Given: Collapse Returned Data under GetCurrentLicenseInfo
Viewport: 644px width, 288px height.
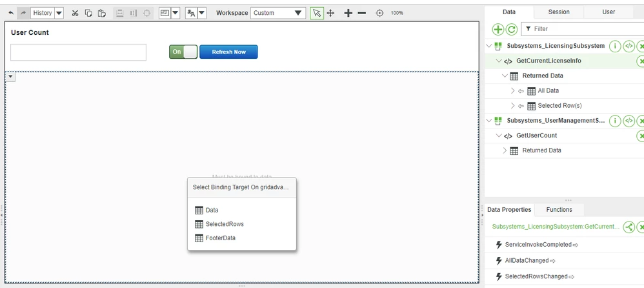Looking at the screenshot, I should (505, 76).
